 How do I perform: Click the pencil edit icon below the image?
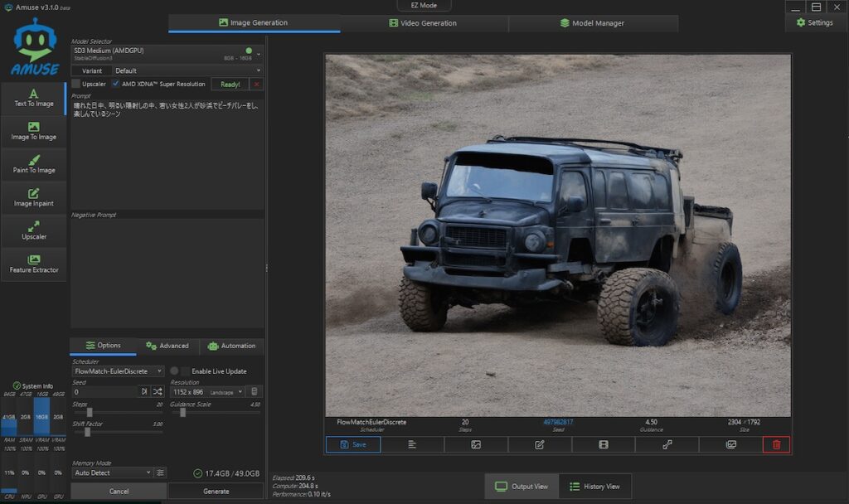click(540, 444)
